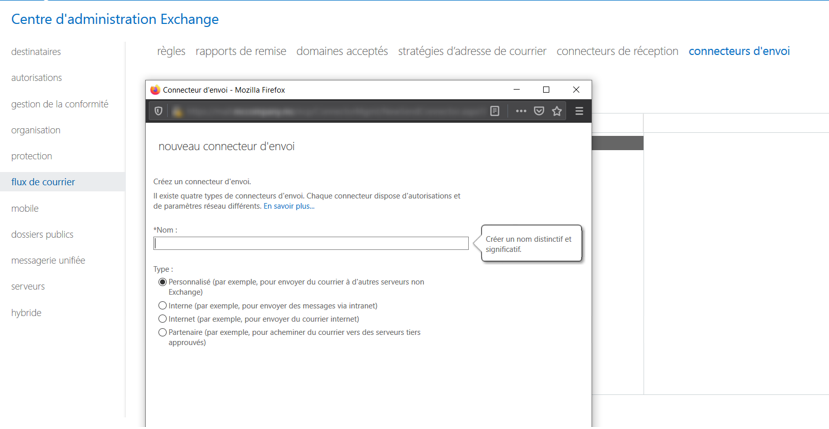Viewport: 829px width, 429px height.
Task: Click the 'nouveau connecteur d'envoi' heading
Action: tap(226, 147)
